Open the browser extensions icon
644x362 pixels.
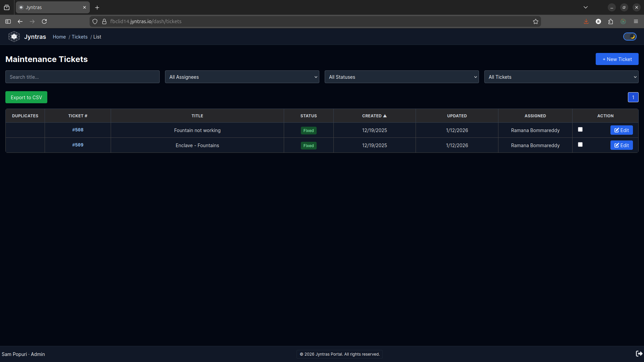(x=610, y=21)
